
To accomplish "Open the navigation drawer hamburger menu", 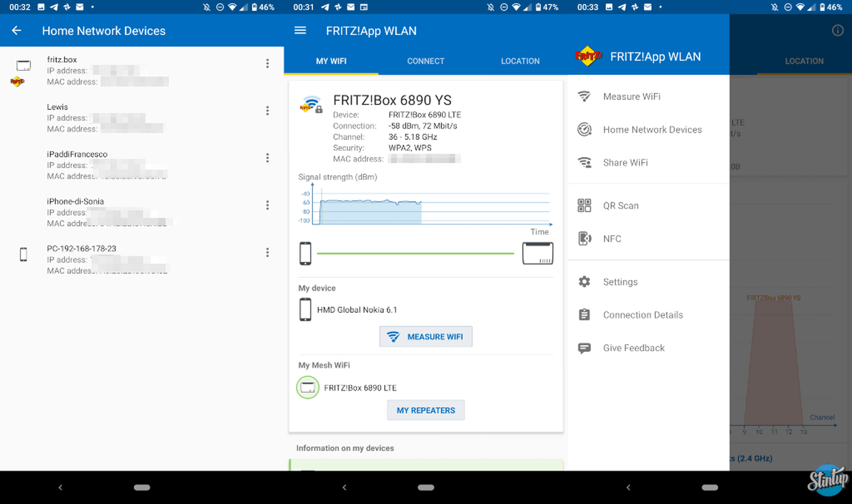I will point(300,30).
